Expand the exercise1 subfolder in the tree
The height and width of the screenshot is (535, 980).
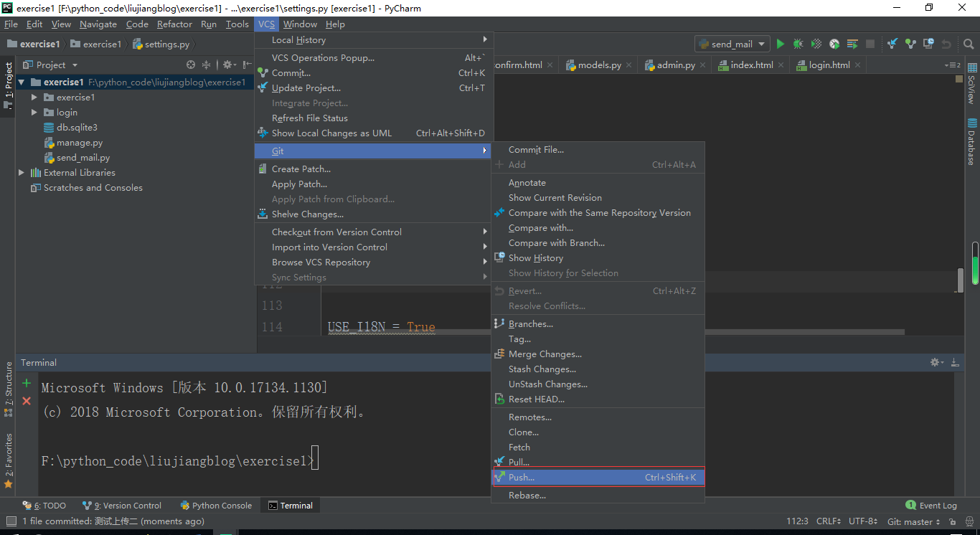click(x=34, y=98)
